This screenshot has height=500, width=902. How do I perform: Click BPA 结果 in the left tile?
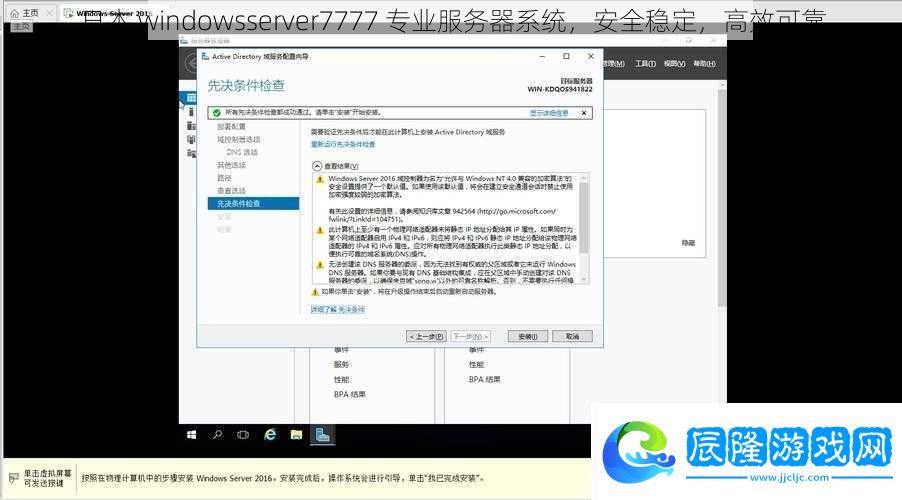pos(350,394)
